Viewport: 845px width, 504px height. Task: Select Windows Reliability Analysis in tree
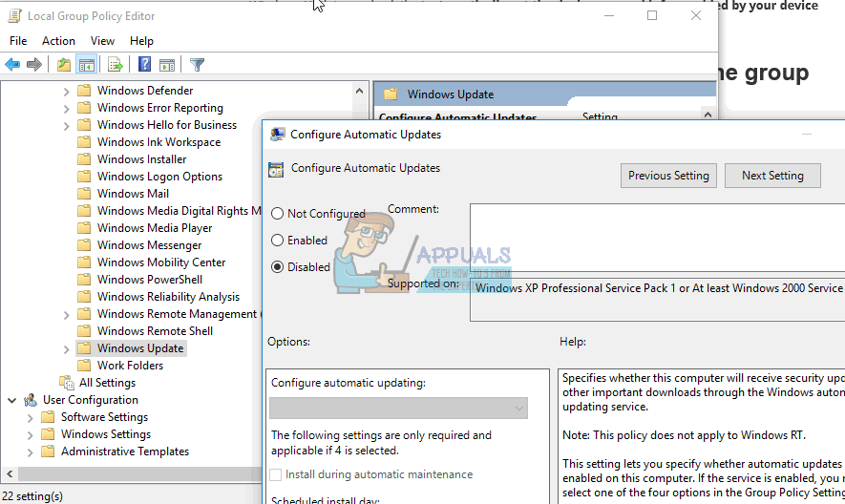(x=168, y=297)
